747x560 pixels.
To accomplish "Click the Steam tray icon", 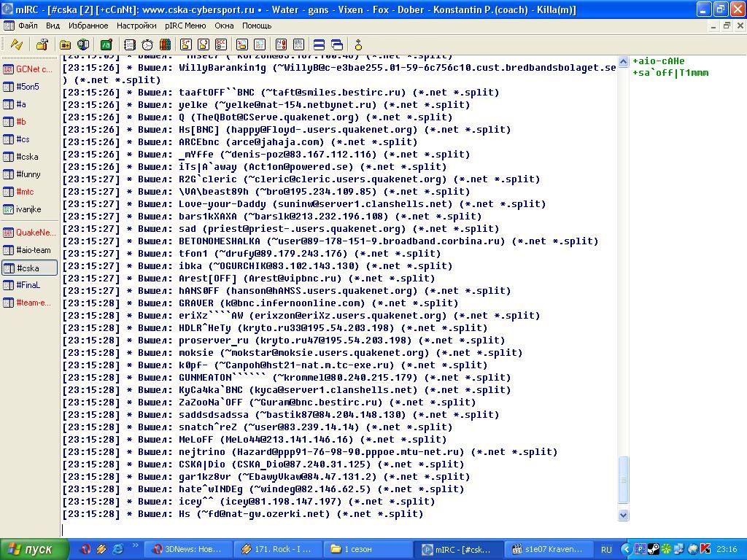I will pyautogui.click(x=653, y=549).
